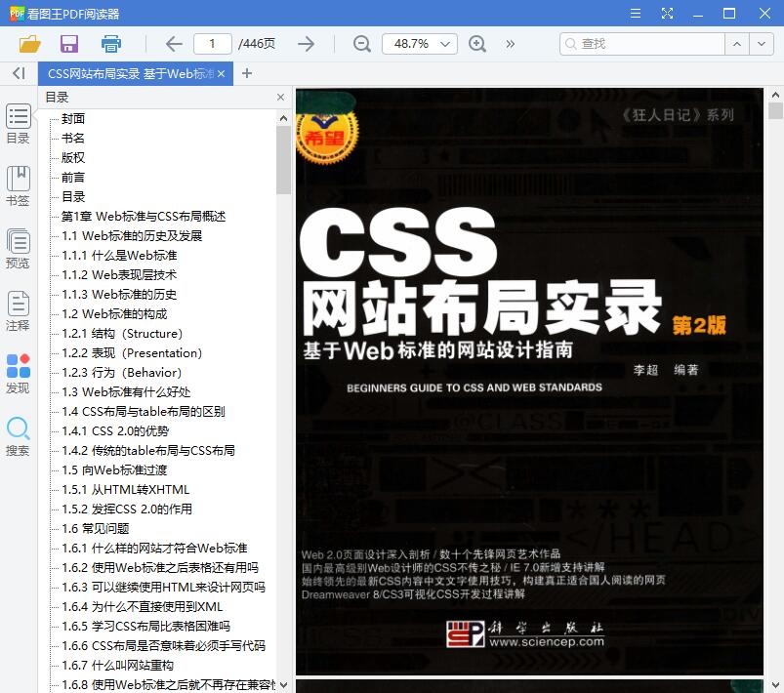Open 1.5.1 从HTML转XHTML
The height and width of the screenshot is (693, 784).
pos(126,489)
